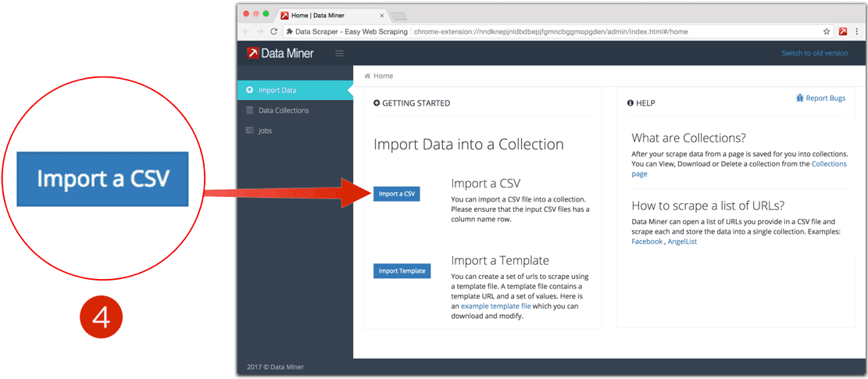This screenshot has width=868, height=379.
Task: Click the Home breadcrumb text
Action: point(383,76)
